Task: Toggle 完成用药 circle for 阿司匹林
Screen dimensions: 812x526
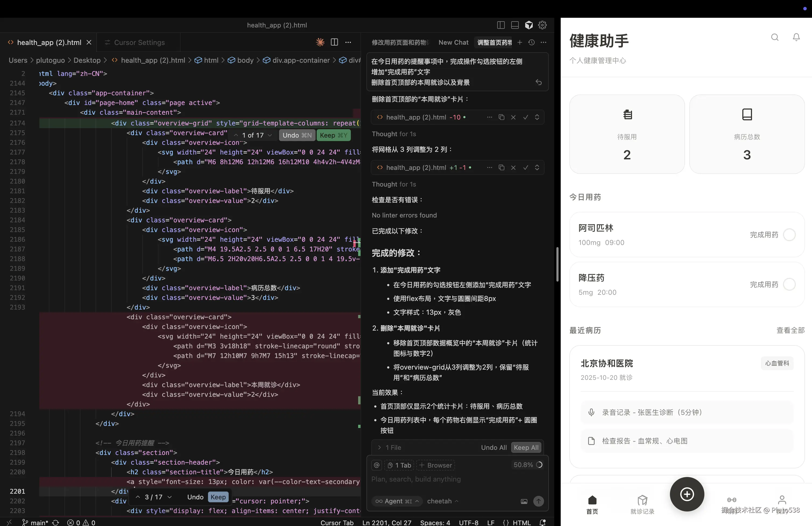Action: (x=790, y=235)
